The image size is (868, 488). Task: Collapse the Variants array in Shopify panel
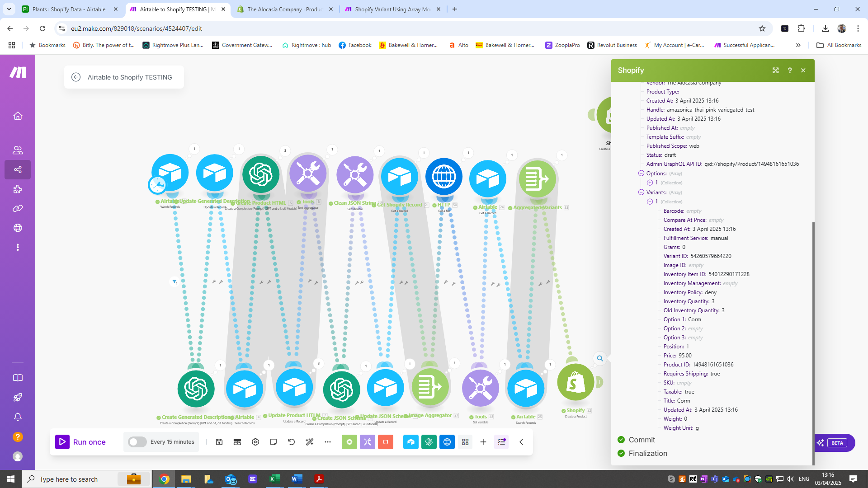[641, 192]
